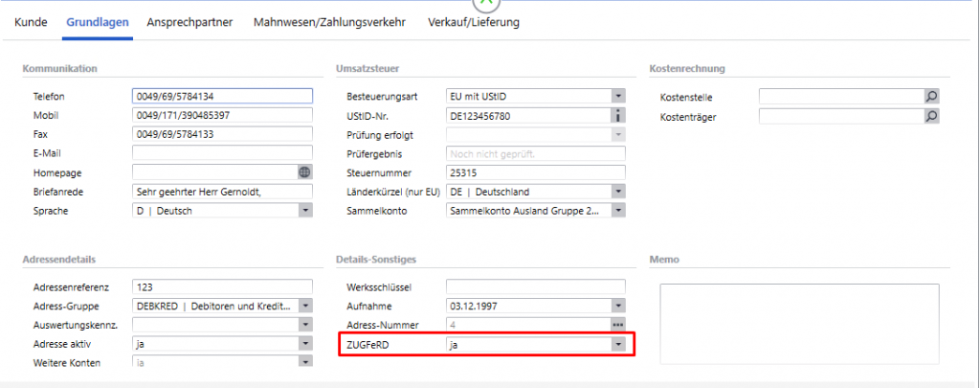Click the Kostenstelle search magnifier icon
Image resolution: width=980 pixels, height=388 pixels.
click(931, 97)
